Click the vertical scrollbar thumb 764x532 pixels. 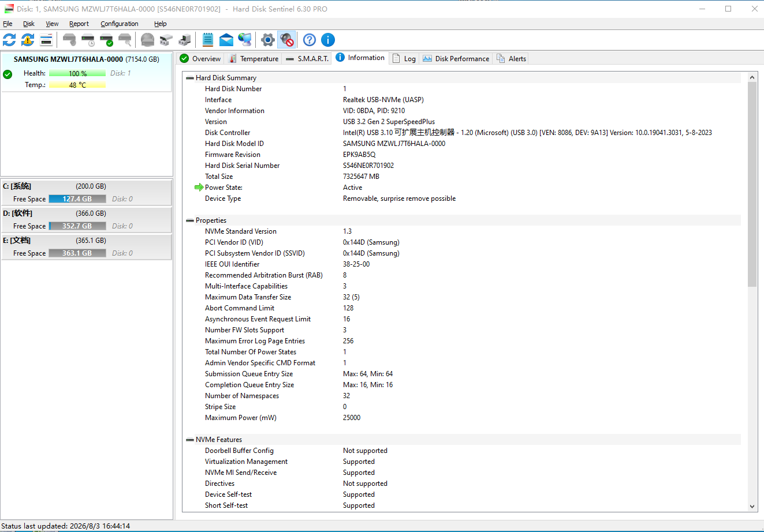point(752,185)
